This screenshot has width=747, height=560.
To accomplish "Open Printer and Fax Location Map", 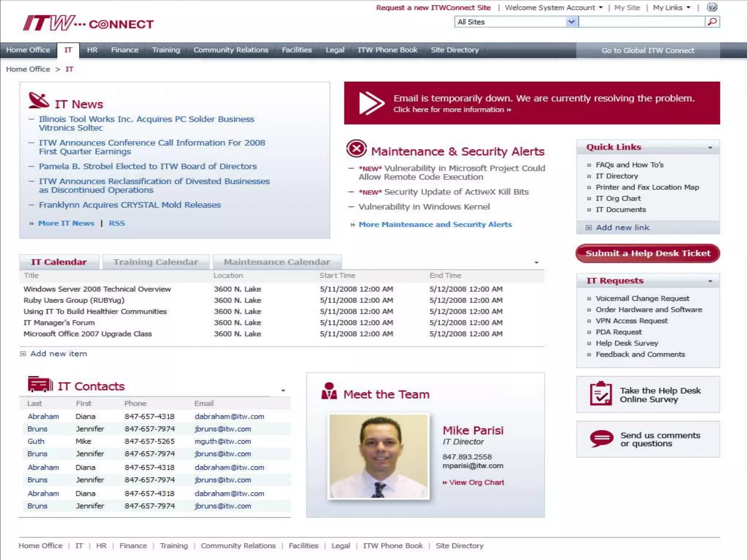I will (647, 187).
